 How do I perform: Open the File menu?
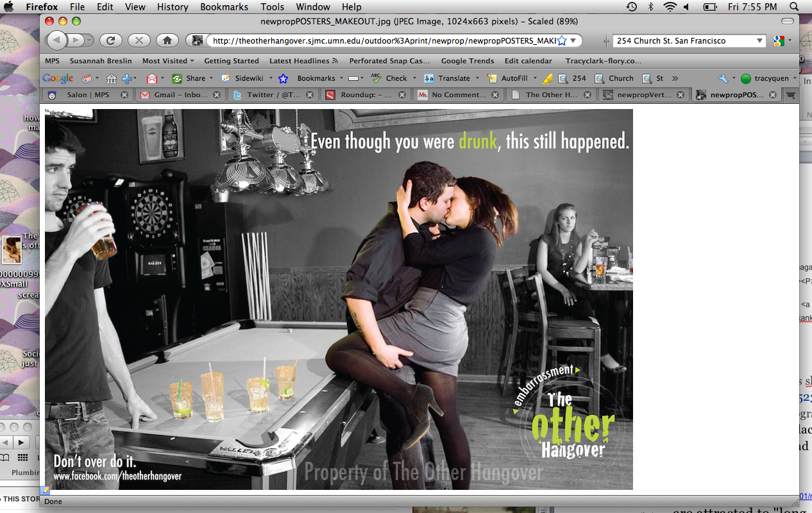click(x=77, y=7)
